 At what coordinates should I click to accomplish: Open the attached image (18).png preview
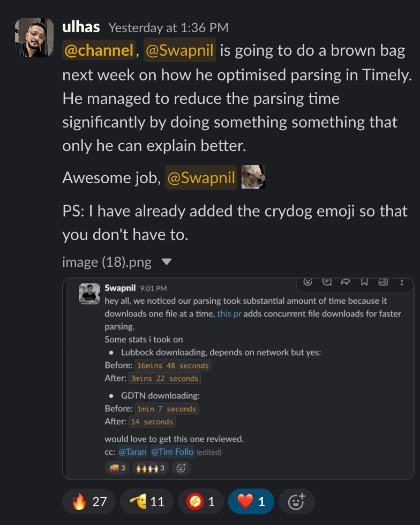coord(238,378)
